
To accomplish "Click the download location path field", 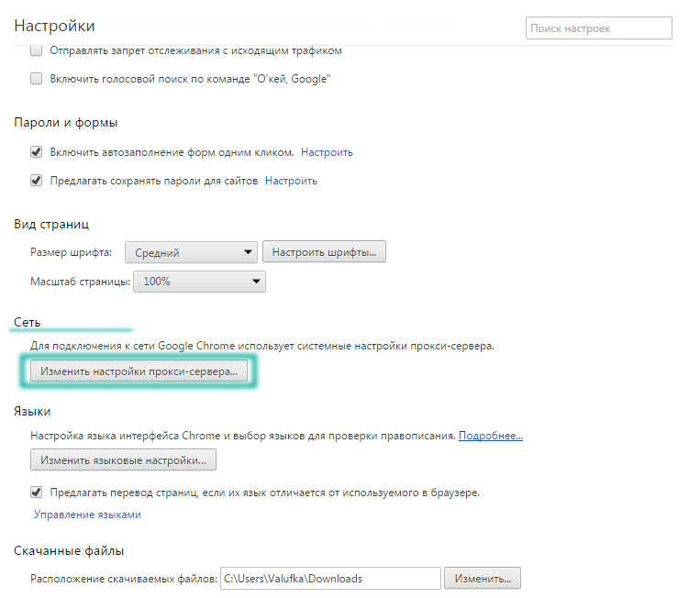I will point(330,579).
